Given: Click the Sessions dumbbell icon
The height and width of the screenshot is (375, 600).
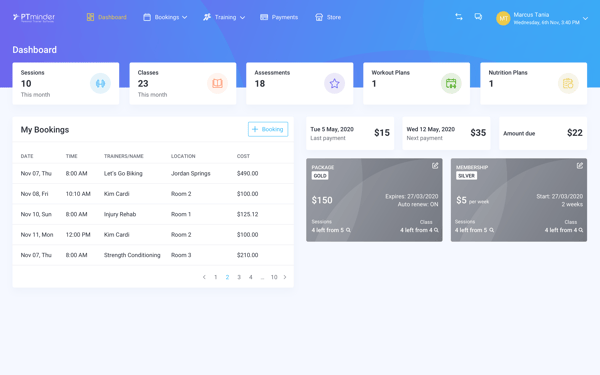Looking at the screenshot, I should (100, 83).
